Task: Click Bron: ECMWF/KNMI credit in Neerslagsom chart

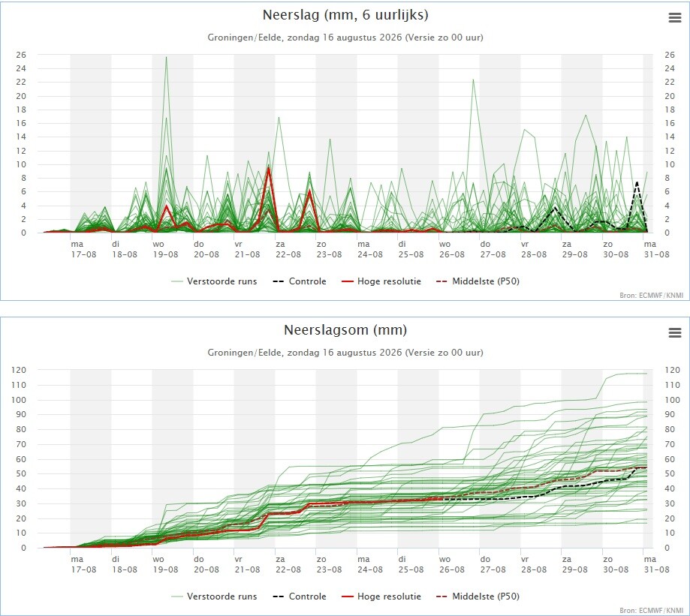Action: pyautogui.click(x=652, y=611)
